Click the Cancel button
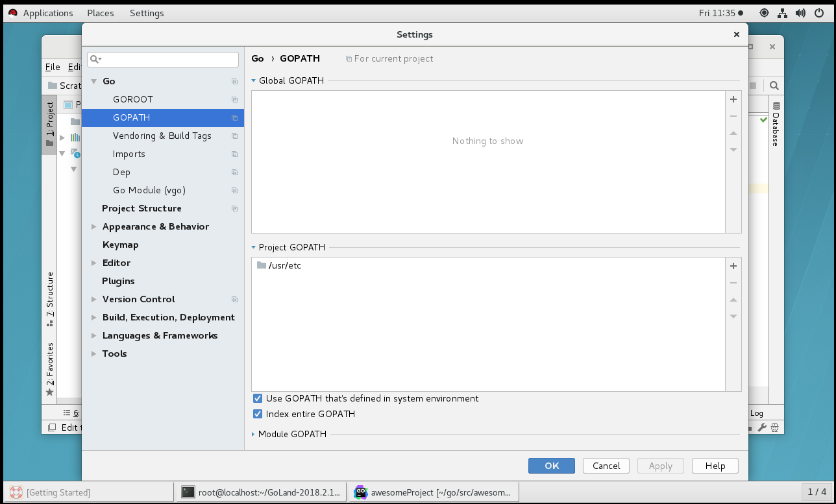 coord(606,466)
